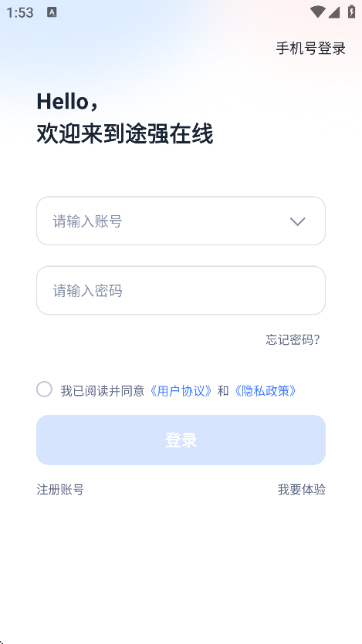Open the 《隐私政策》 link
Image resolution: width=362 pixels, height=644 pixels.
click(x=265, y=391)
